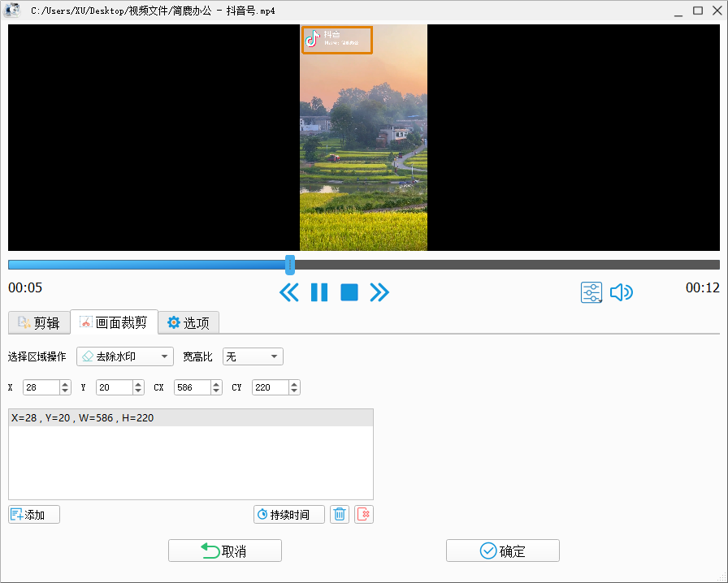
Task: Open the 去除水印 operation dropdown
Action: coord(124,356)
